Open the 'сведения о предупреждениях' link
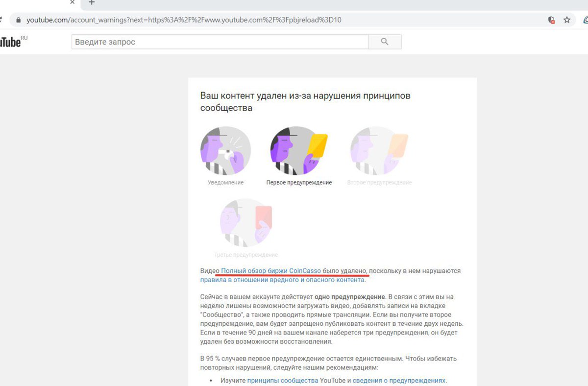588x386 pixels. point(399,380)
